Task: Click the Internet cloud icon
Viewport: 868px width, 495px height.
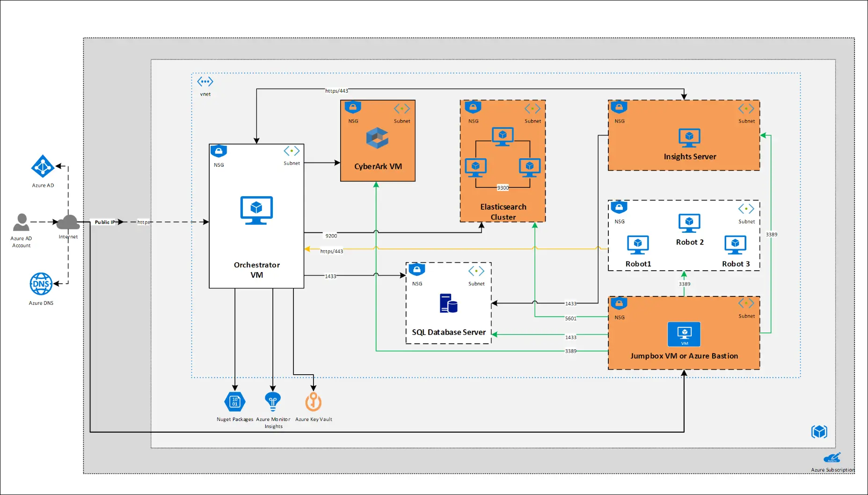Action: 68,222
